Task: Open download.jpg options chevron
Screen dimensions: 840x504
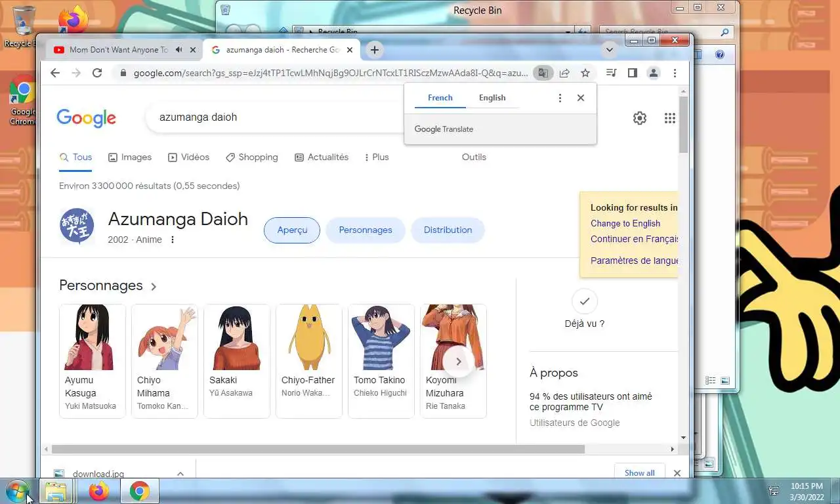Action: 180,473
